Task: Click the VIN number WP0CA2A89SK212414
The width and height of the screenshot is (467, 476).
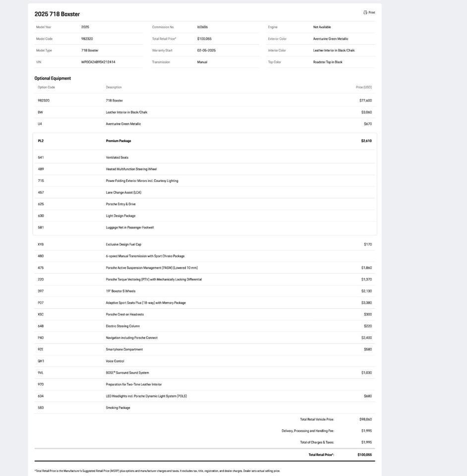Action: [98, 62]
